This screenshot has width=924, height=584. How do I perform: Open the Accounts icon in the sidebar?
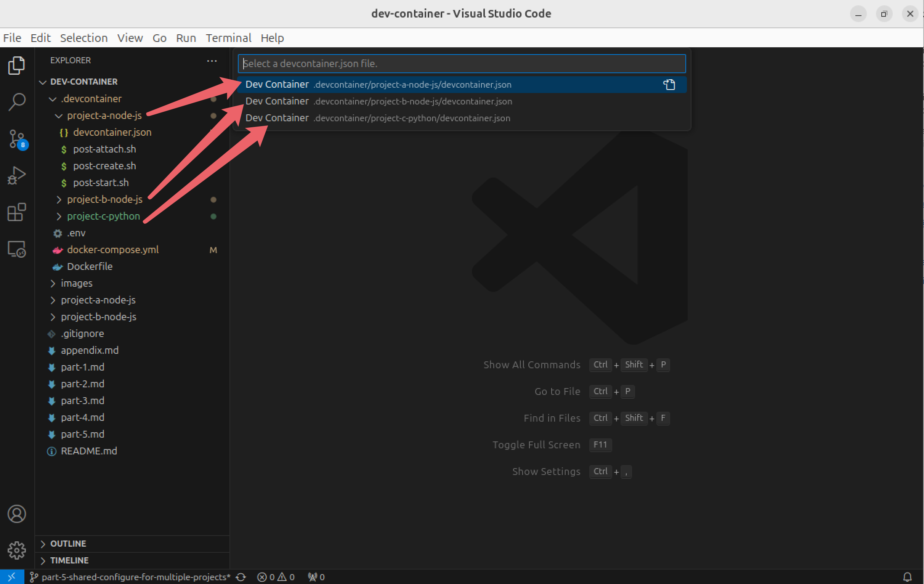coord(17,514)
